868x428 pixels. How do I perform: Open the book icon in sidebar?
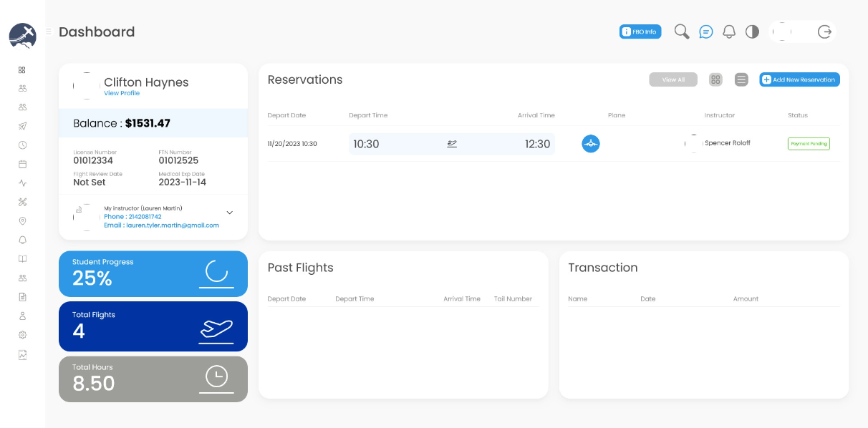(22, 259)
